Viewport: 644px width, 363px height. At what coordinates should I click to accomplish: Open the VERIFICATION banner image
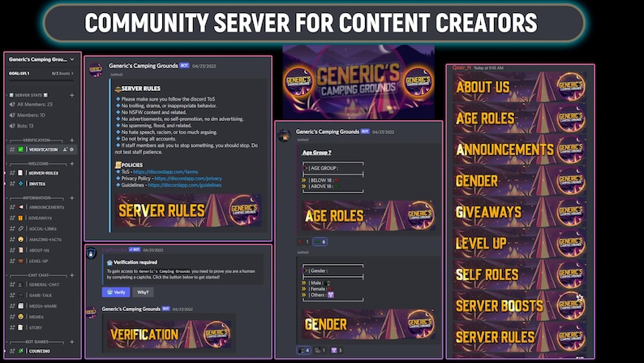(x=169, y=335)
